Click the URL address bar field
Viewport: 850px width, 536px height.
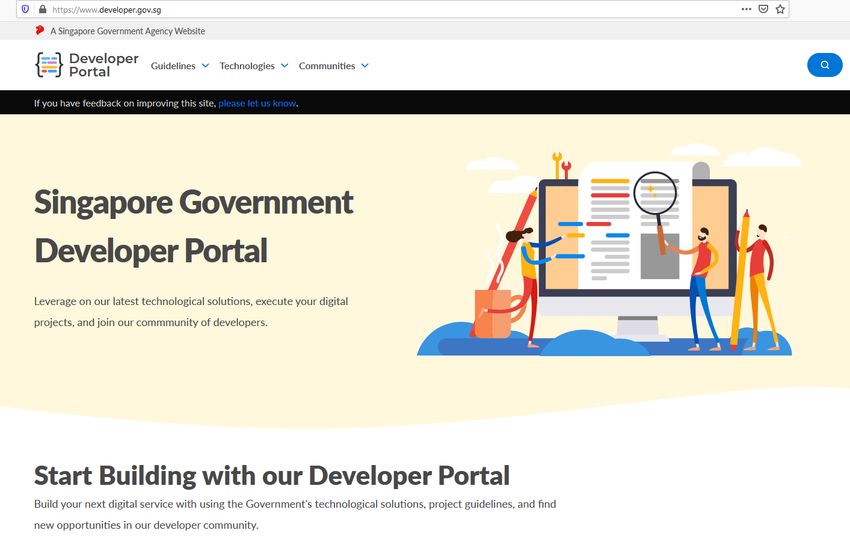pyautogui.click(x=400, y=9)
